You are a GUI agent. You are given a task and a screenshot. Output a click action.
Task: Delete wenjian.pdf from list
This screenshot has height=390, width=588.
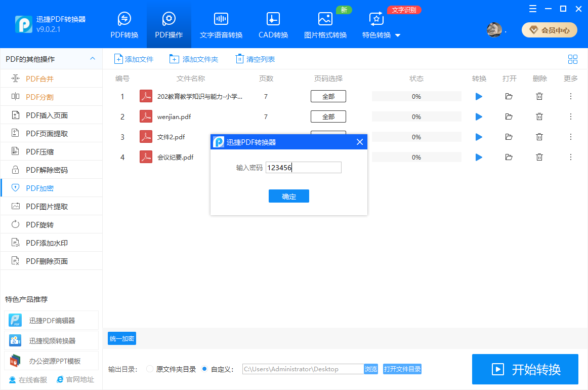pos(539,116)
